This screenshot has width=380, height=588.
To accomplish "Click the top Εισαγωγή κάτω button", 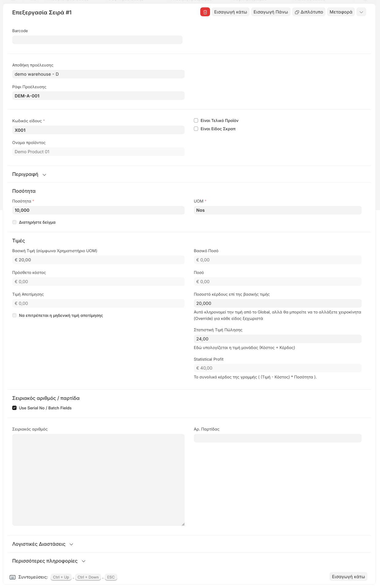I will pyautogui.click(x=230, y=12).
